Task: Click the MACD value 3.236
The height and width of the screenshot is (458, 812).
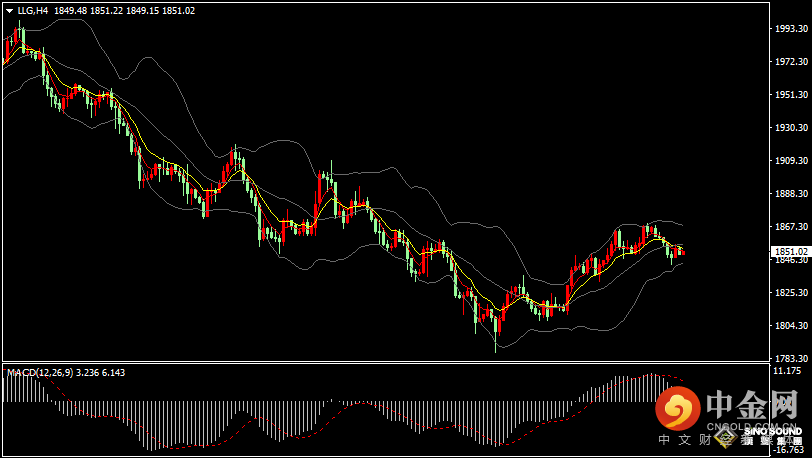Action: tap(89, 373)
